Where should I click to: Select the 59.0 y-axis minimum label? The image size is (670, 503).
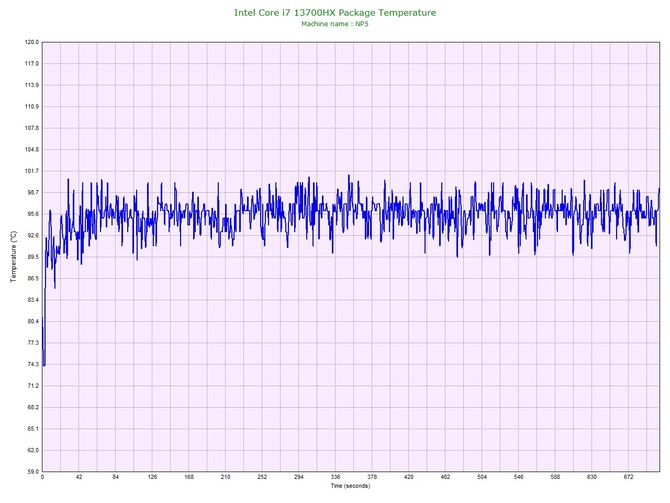(x=33, y=472)
